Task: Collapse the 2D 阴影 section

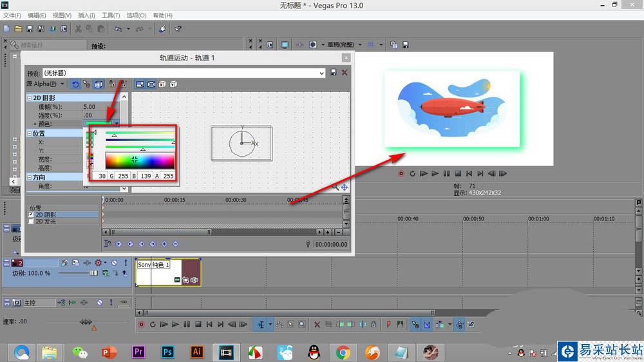Action: point(29,98)
